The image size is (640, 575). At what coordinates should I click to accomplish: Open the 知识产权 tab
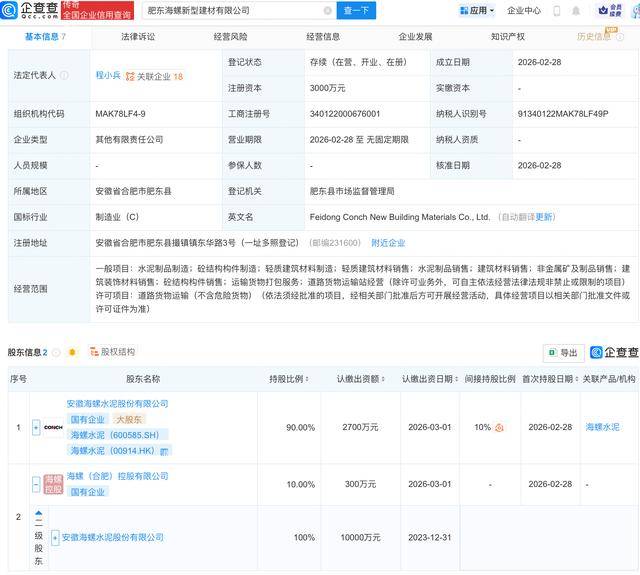pyautogui.click(x=508, y=37)
